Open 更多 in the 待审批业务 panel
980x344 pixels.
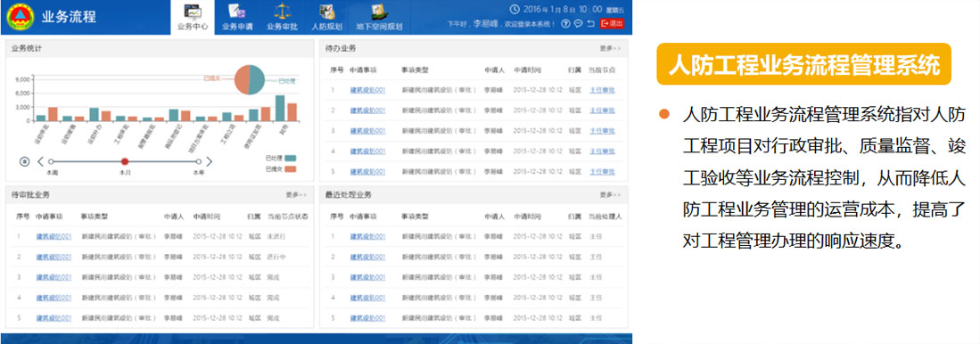296,195
